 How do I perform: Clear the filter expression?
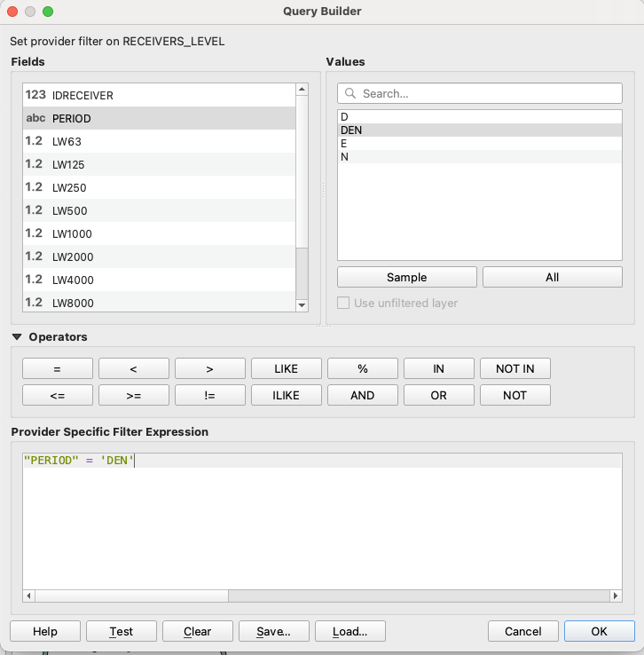pyautogui.click(x=198, y=631)
